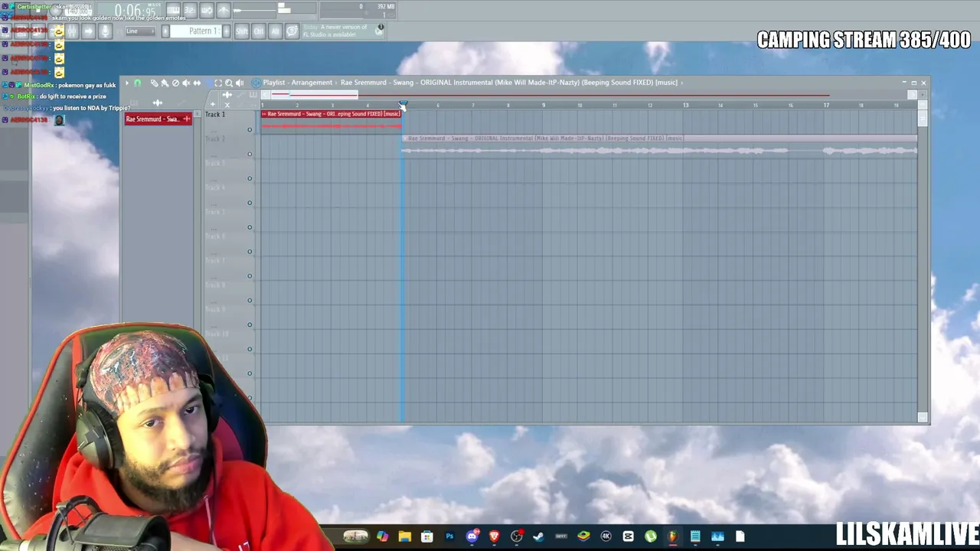Screen dimensions: 980x551
Task: Select the Slip tool in Playlist toolbar
Action: coord(197,83)
